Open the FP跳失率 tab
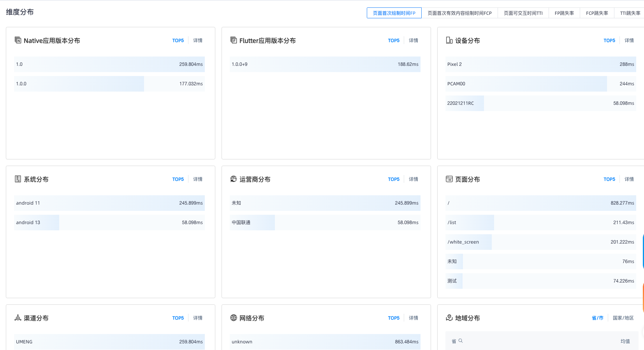Screen dimensions: 644x350 pos(564,13)
